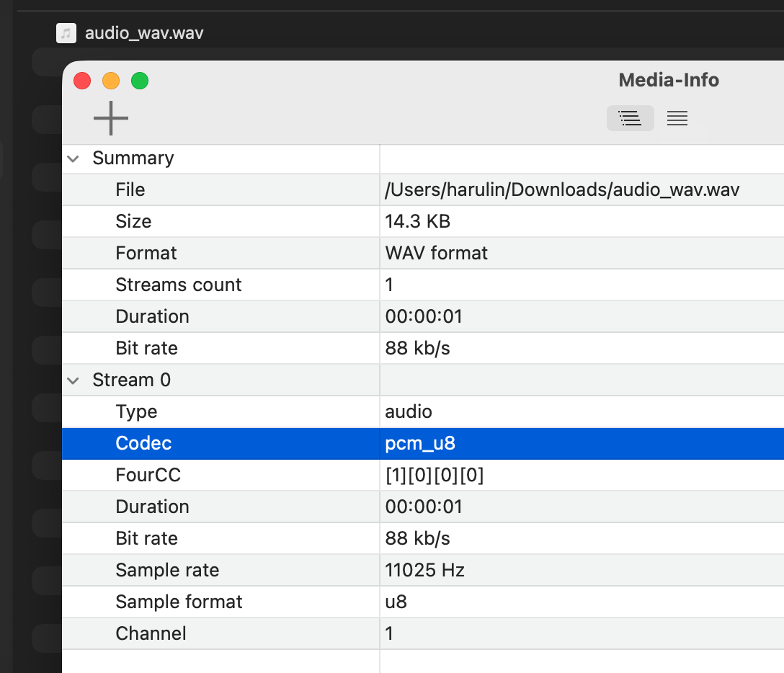Select the FourCC row
Viewport: 784px width, 673px height.
[148, 475]
